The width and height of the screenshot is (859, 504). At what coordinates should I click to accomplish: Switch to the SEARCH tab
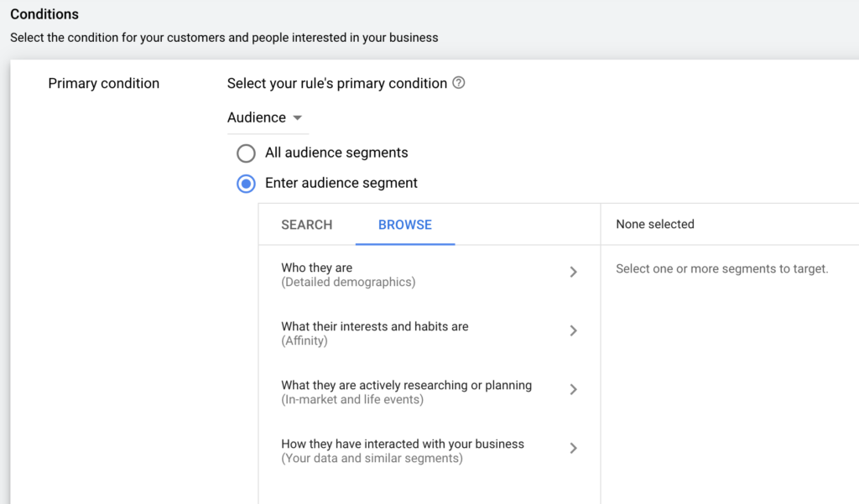coord(307,225)
